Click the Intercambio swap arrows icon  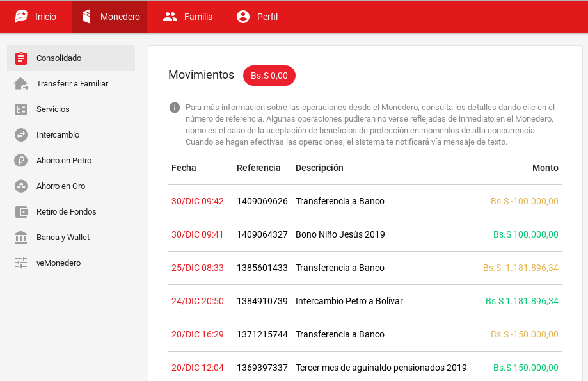tap(21, 134)
